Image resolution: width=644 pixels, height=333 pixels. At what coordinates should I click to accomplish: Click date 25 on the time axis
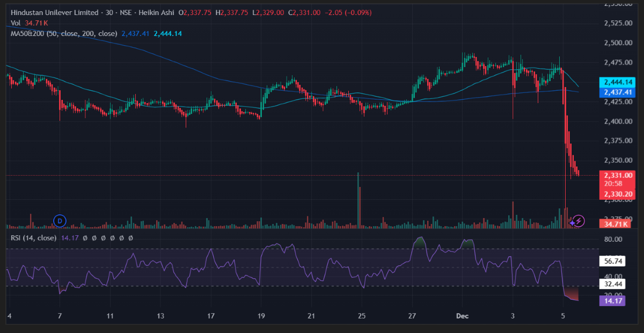pos(362,316)
